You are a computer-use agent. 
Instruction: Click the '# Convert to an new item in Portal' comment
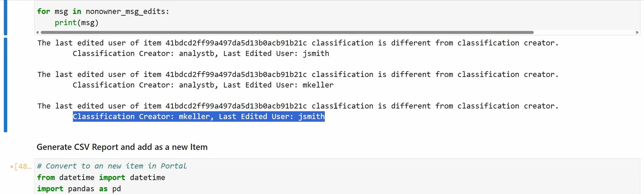(x=112, y=166)
